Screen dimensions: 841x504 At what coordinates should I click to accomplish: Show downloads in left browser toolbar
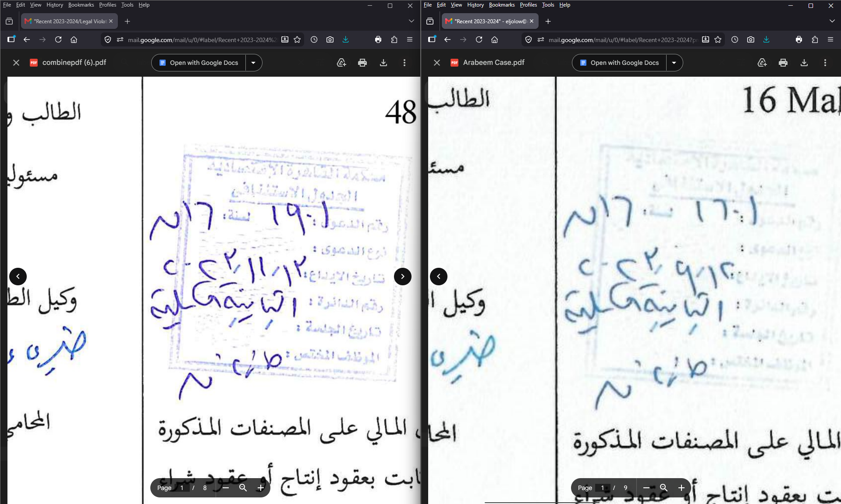(346, 39)
